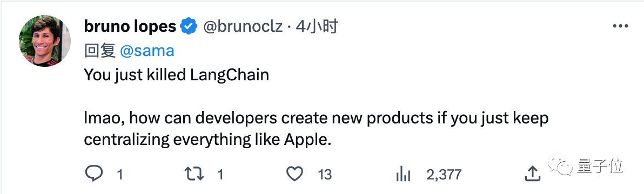Click the reply speech bubble icon
This screenshot has width=644, height=194.
pyautogui.click(x=93, y=174)
